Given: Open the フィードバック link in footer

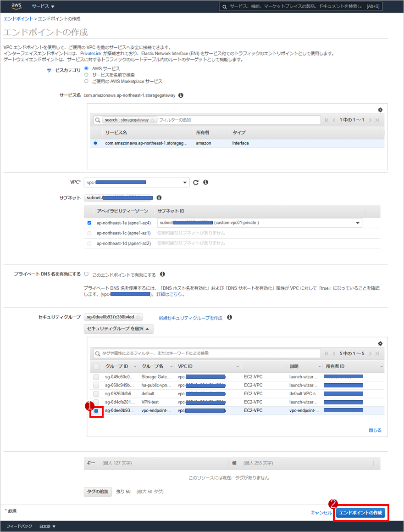Looking at the screenshot, I should [19, 526].
